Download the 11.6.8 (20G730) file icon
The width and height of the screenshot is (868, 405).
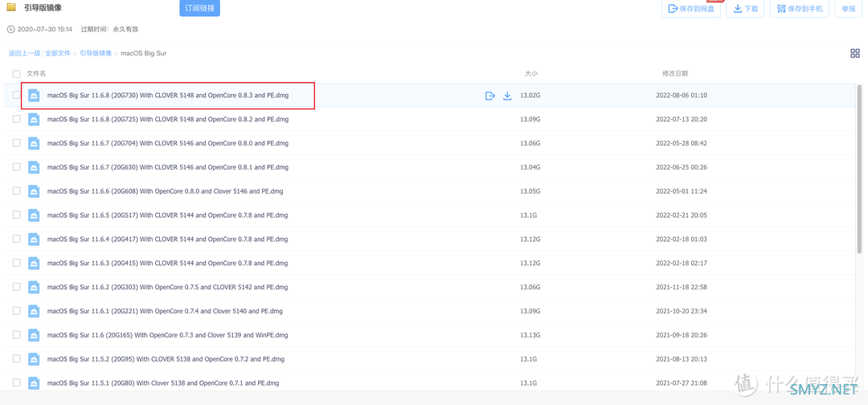tap(507, 96)
